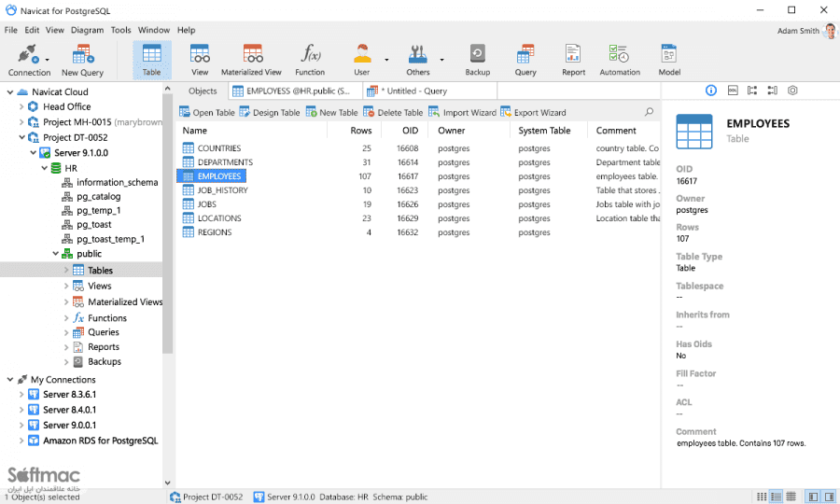Expand the Head Office project
This screenshot has width=840, height=504.
point(21,106)
